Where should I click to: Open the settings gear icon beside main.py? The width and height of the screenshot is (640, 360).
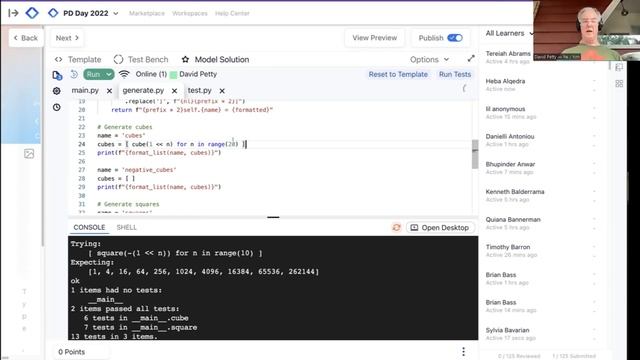click(x=57, y=91)
